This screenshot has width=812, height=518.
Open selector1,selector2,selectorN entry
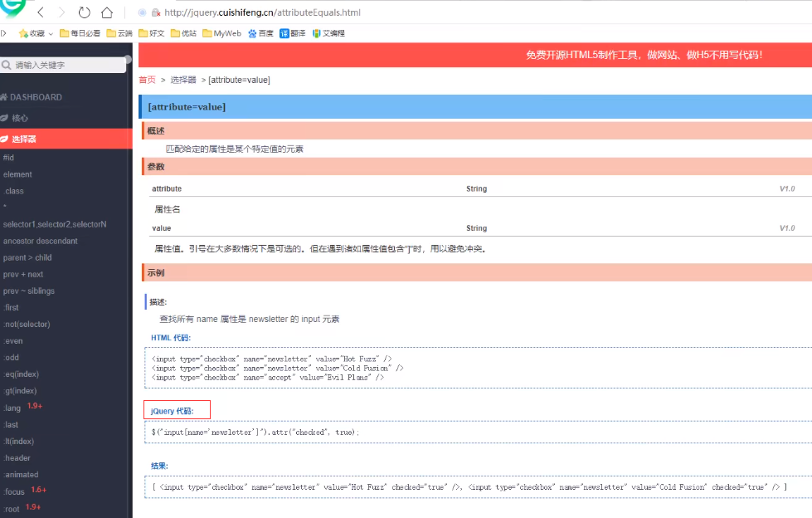[x=55, y=224]
